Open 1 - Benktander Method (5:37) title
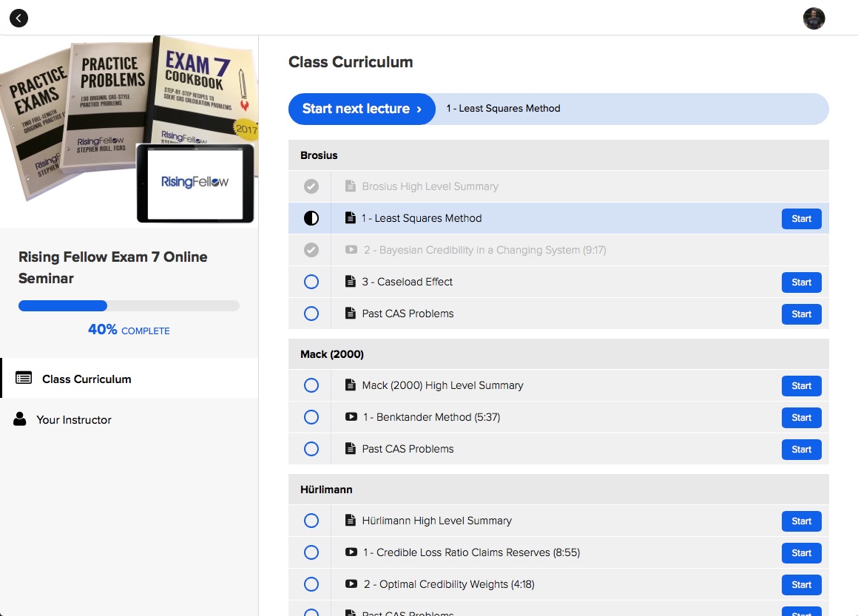 (431, 416)
